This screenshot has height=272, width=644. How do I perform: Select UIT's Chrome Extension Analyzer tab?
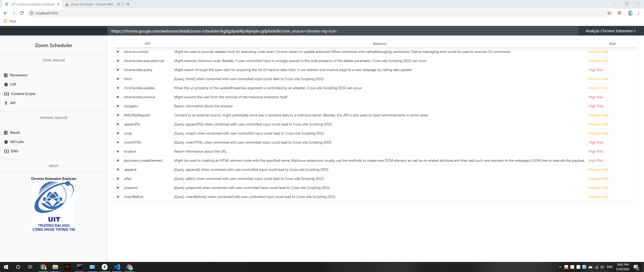click(x=33, y=4)
